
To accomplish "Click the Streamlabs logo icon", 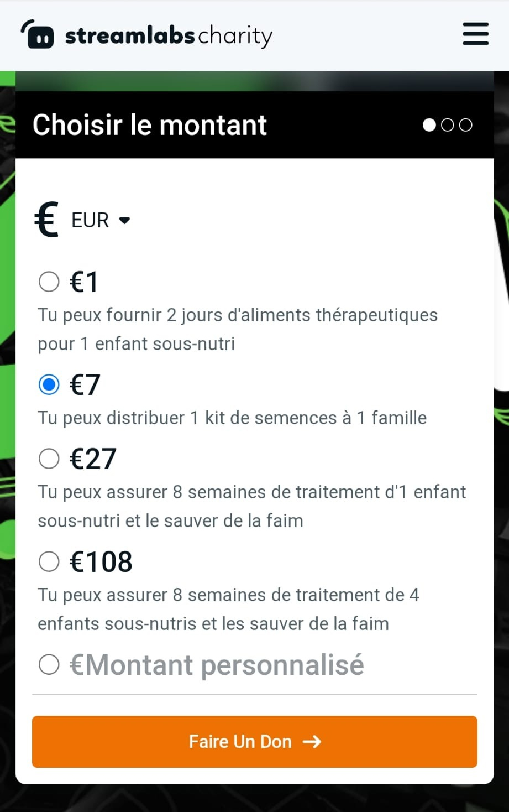I will (x=38, y=34).
